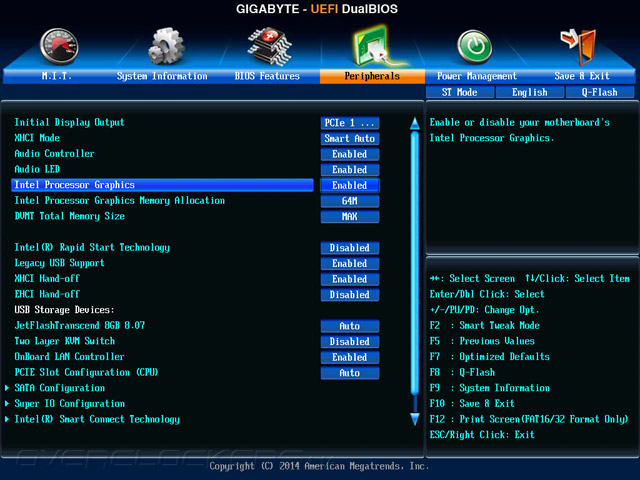The width and height of the screenshot is (640, 480).
Task: Open JetFlashTranscend Auto value option
Action: (x=350, y=326)
